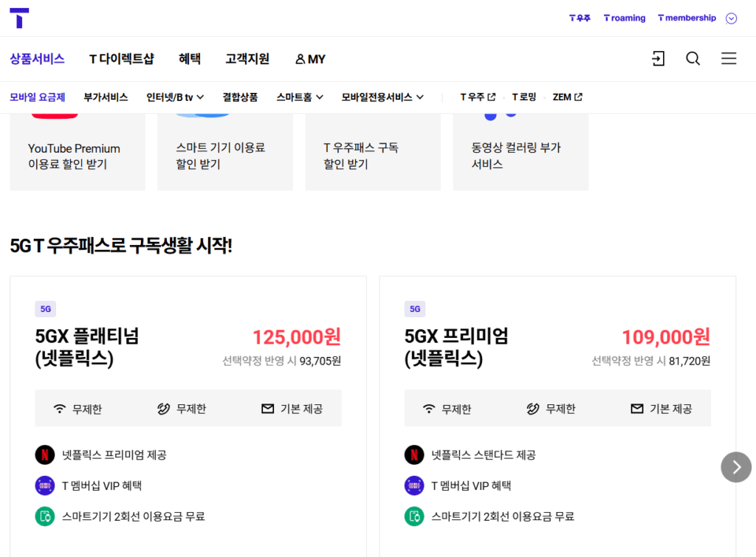The height and width of the screenshot is (557, 756).
Task: Switch to 결합상품 tab
Action: [x=240, y=97]
